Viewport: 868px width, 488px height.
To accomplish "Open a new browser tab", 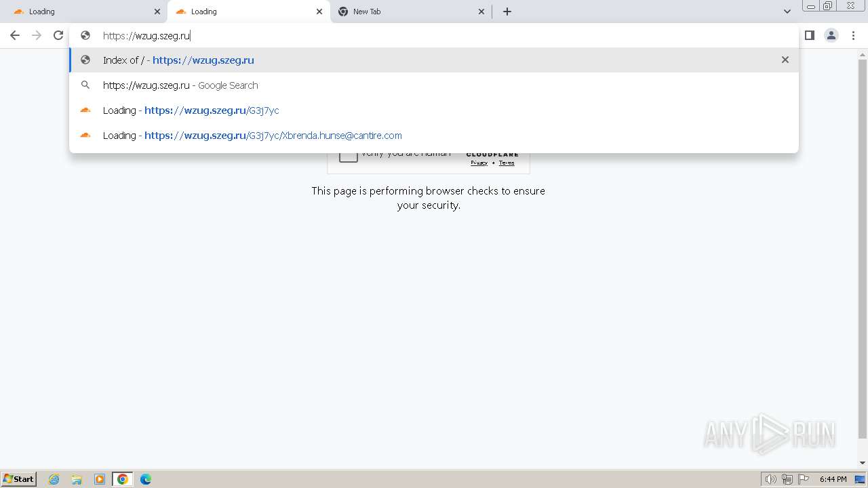I will (507, 12).
